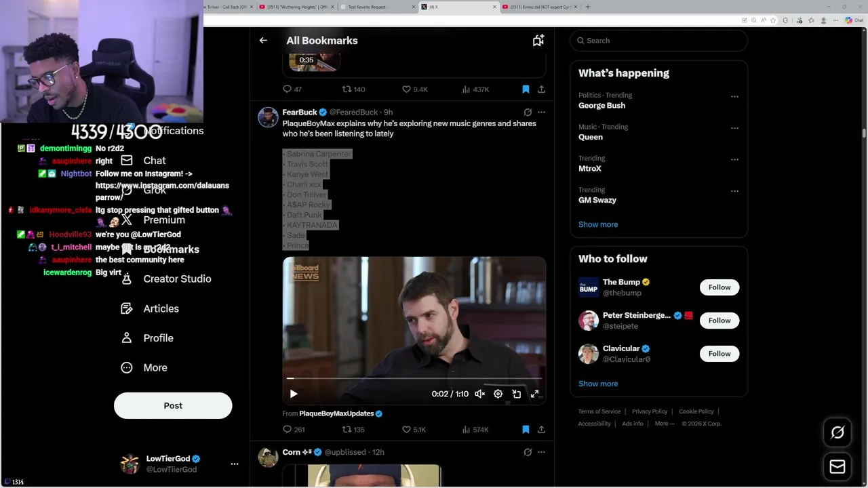Remove bookmark on the FearBuck post
This screenshot has height=488, width=868.
coord(526,430)
